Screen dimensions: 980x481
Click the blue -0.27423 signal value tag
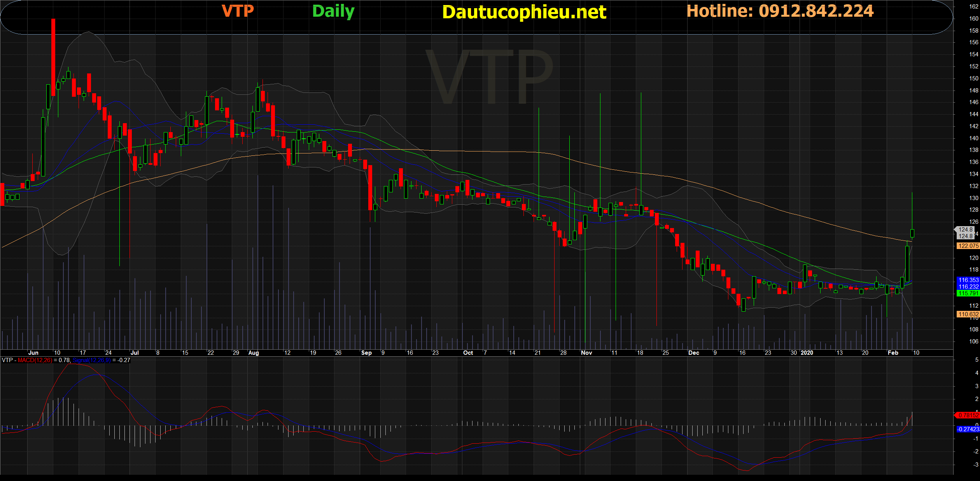pyautogui.click(x=968, y=429)
